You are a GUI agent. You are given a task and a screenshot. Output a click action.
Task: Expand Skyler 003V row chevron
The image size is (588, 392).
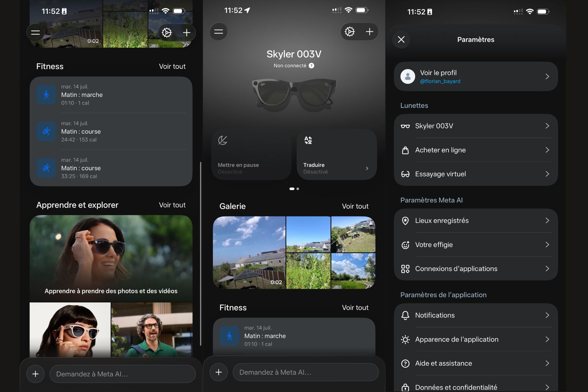[x=547, y=126]
